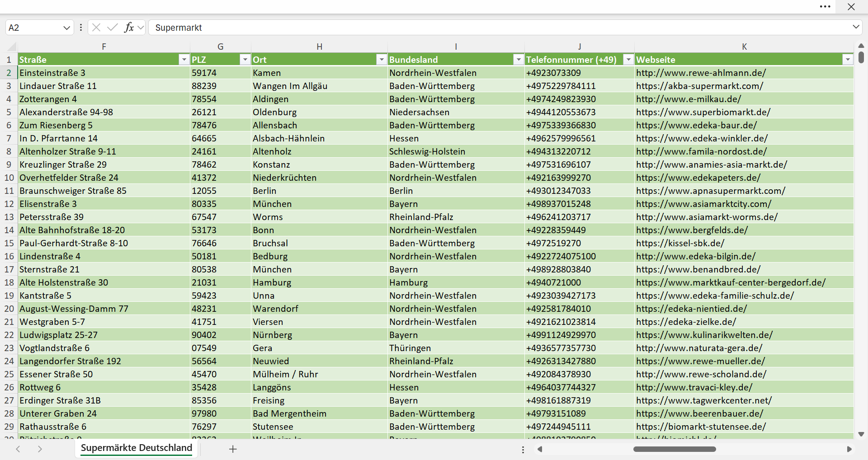This screenshot has height=460, width=868.
Task: Open the akba-supermarkt.com link
Action: (x=699, y=86)
